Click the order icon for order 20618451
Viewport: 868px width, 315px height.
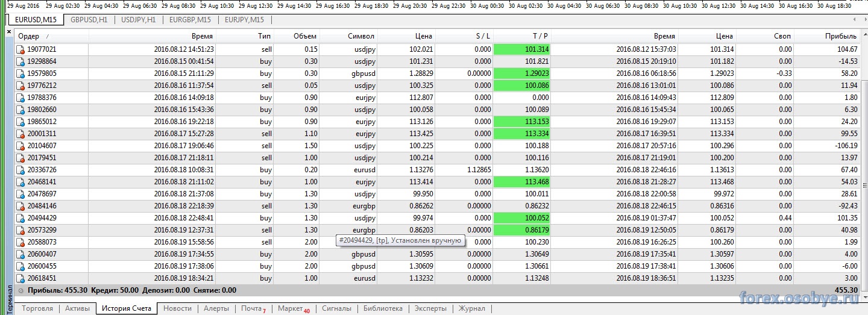point(20,278)
